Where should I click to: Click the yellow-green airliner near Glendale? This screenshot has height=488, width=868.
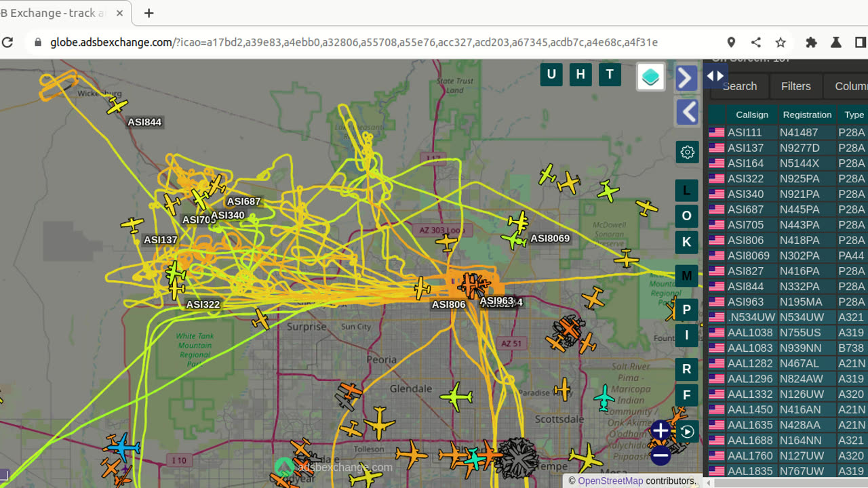point(456,396)
